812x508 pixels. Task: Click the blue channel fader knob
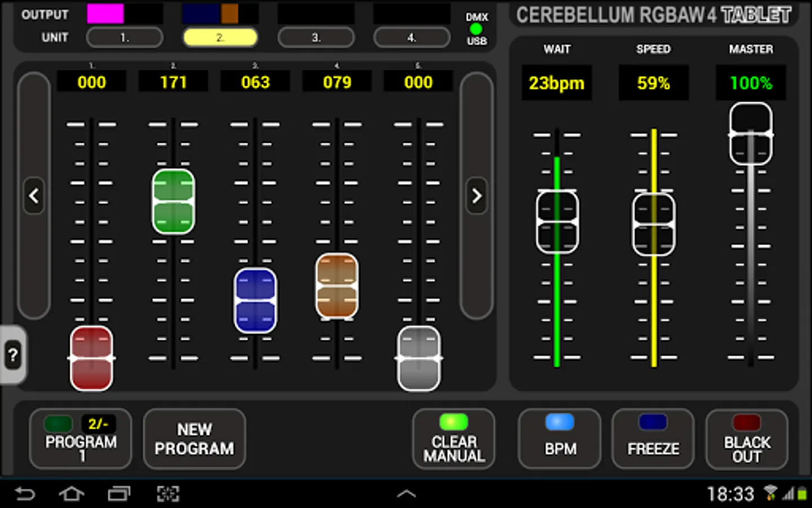[255, 300]
